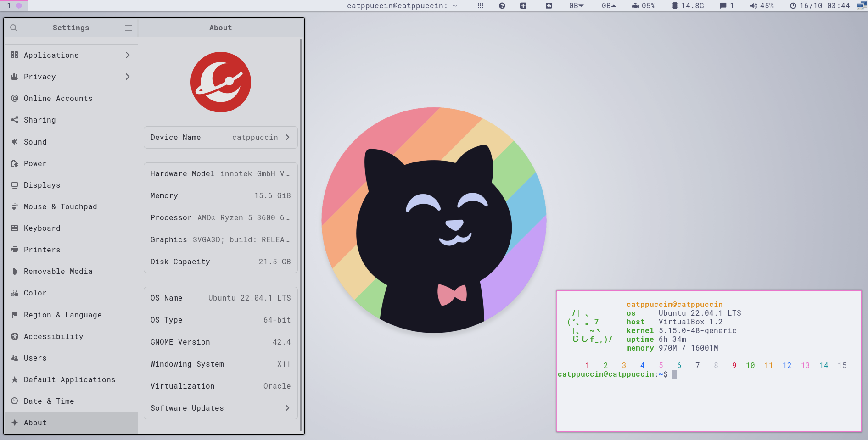Click the About sparkle icon in sidebar
Image resolution: width=868 pixels, height=440 pixels.
click(x=15, y=423)
